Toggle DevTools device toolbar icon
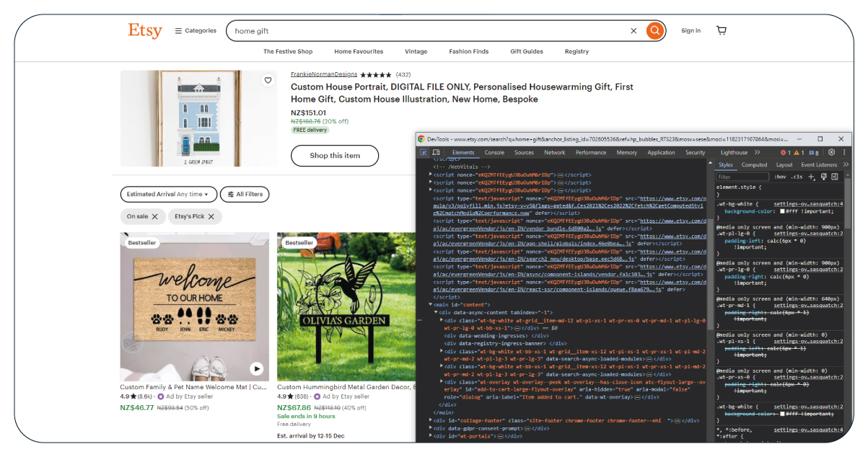Image resolution: width=868 pixels, height=457 pixels. point(436,153)
